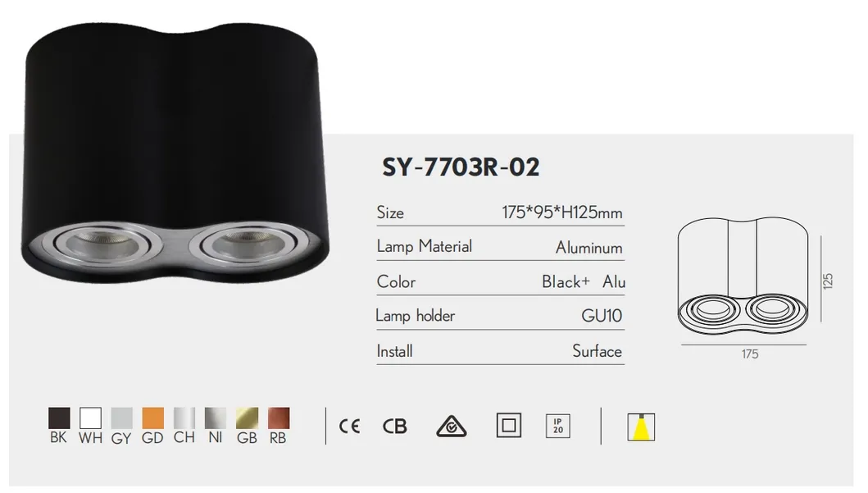This screenshot has width=868, height=493.
Task: Click the yellow downlight beam icon
Action: click(641, 427)
